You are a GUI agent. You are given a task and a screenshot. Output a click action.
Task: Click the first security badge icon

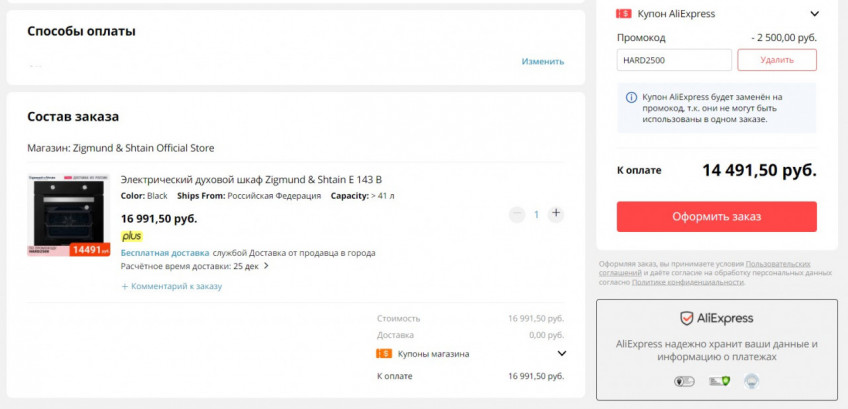684,381
